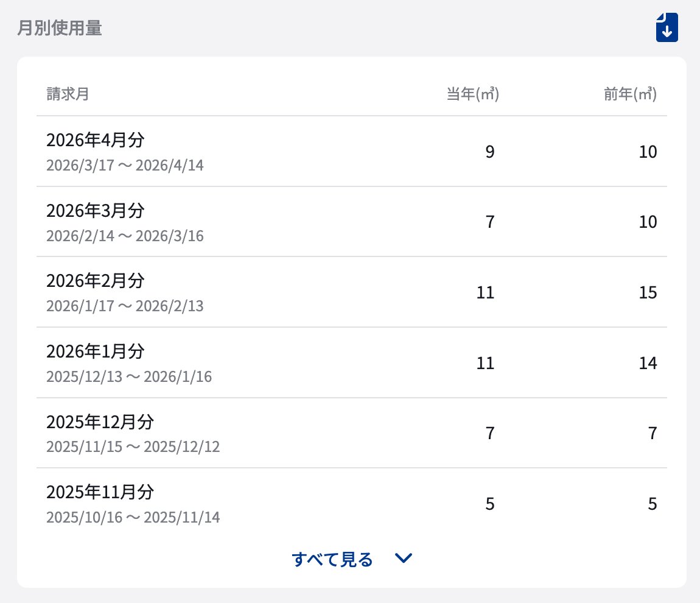
Task: Select date range 2025/12/13 ～ 2026/1/16
Action: click(129, 376)
